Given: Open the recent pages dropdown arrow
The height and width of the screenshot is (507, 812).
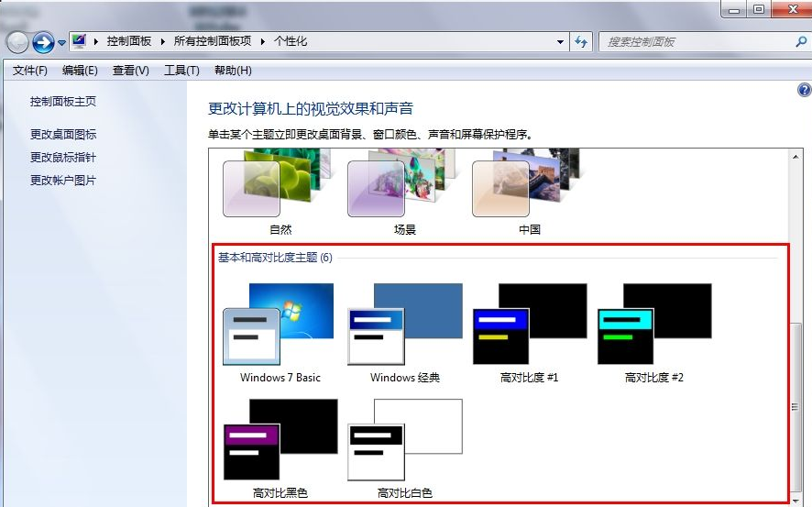Looking at the screenshot, I should (x=61, y=43).
